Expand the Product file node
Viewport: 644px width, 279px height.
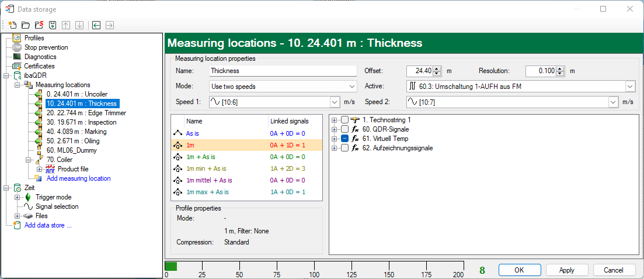[39, 169]
